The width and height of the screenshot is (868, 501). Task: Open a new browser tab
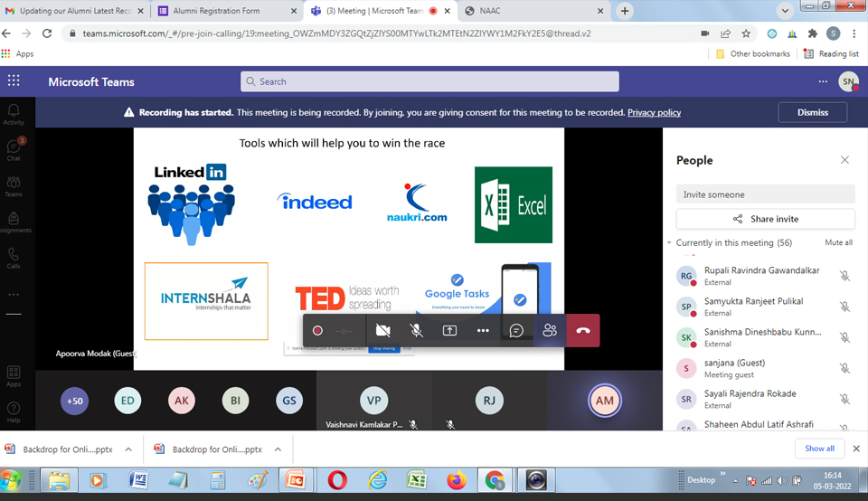coord(625,11)
